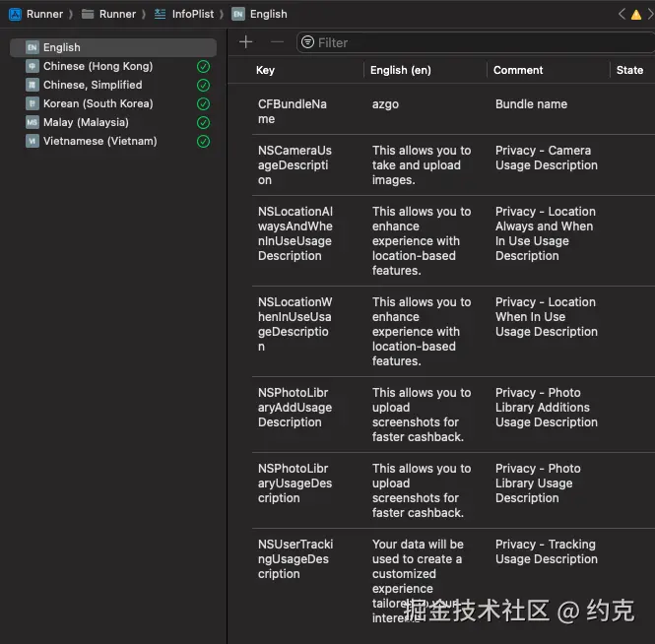Click green checkmark beside Malay (Malaysia)

(204, 123)
